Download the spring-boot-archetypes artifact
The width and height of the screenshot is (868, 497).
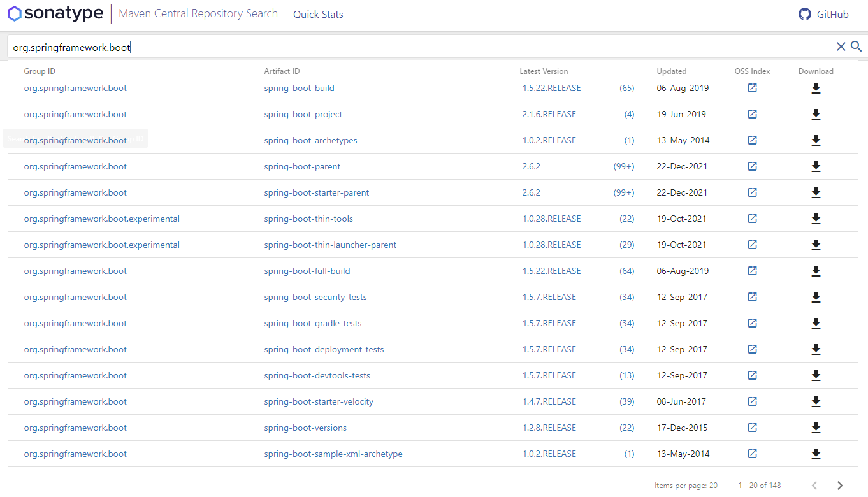coord(816,140)
